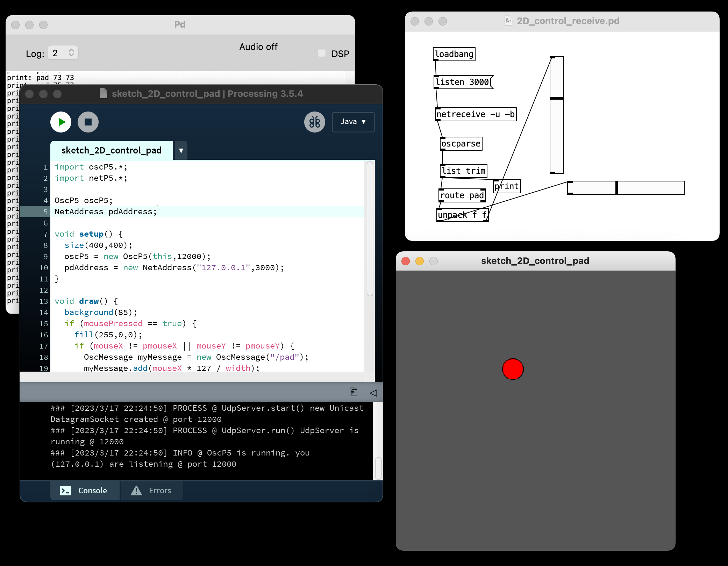Screen dimensions: 728x566
Task: Click the horizontal slider in Pd patch
Action: tap(626, 188)
